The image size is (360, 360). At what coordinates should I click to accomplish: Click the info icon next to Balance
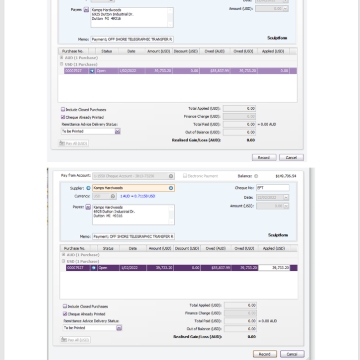256,176
